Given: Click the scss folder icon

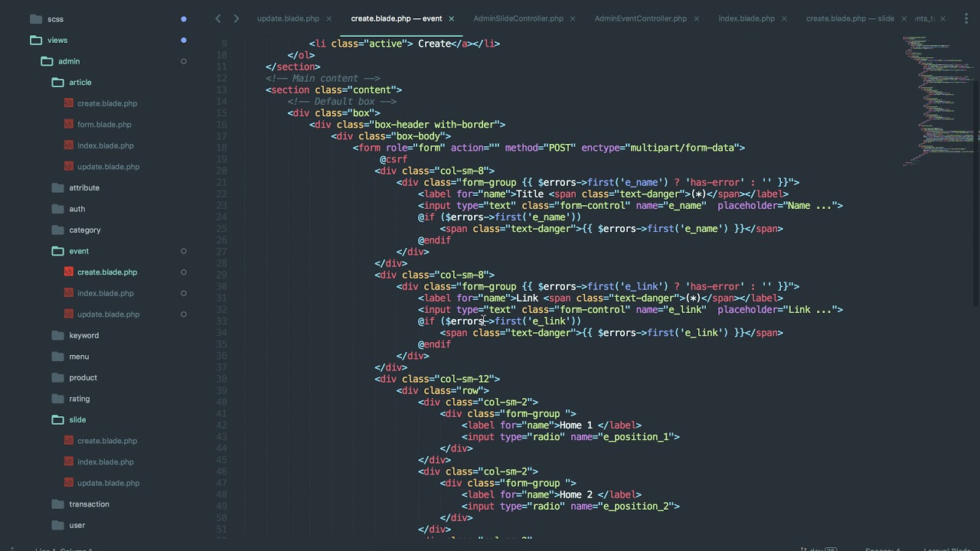Looking at the screenshot, I should tap(35, 18).
